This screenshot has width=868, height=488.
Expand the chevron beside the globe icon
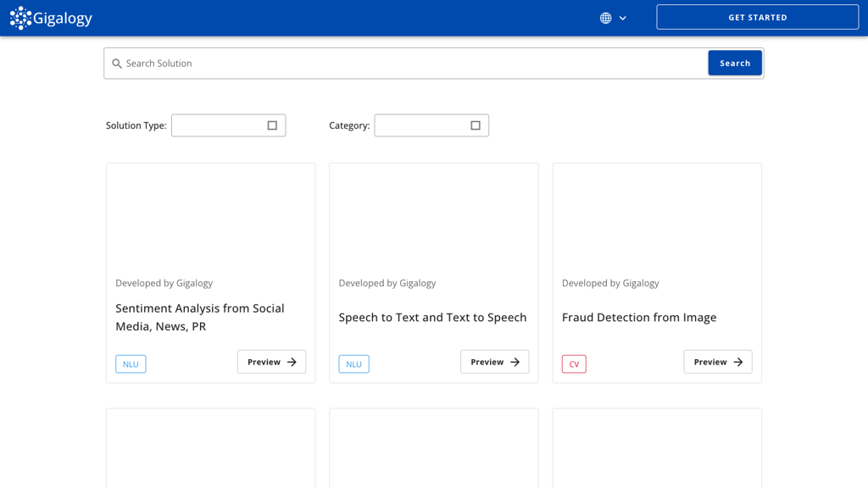point(623,18)
